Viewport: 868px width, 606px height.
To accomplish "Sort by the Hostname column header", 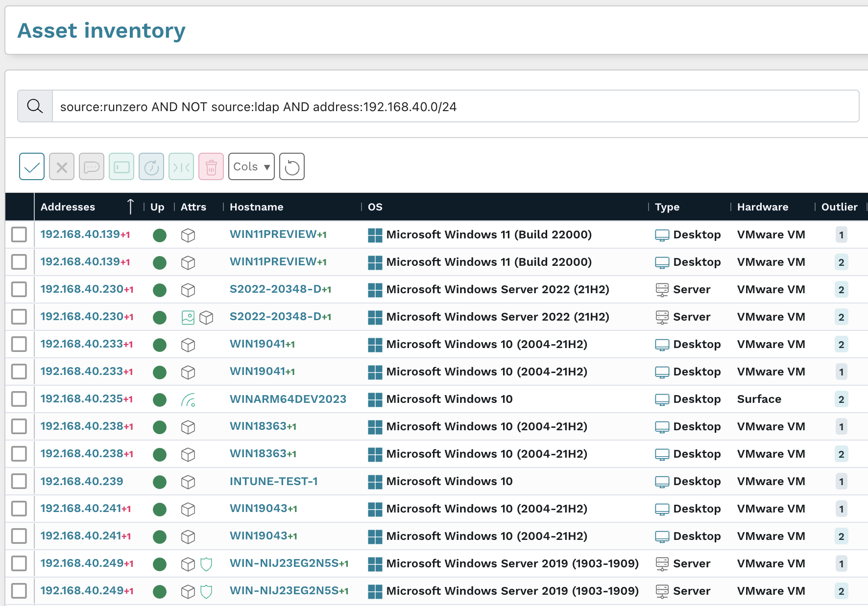I will coord(257,207).
